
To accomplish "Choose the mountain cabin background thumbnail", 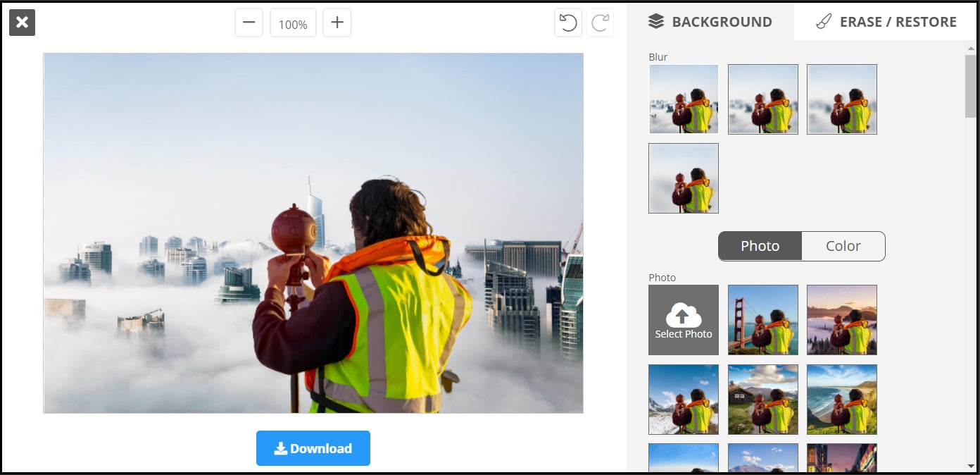I will pos(763,400).
